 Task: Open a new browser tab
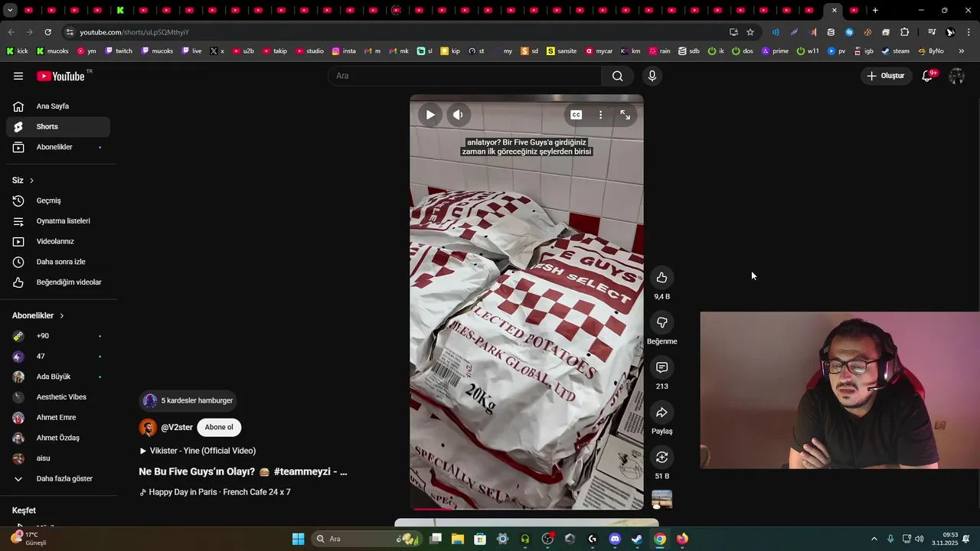click(875, 11)
